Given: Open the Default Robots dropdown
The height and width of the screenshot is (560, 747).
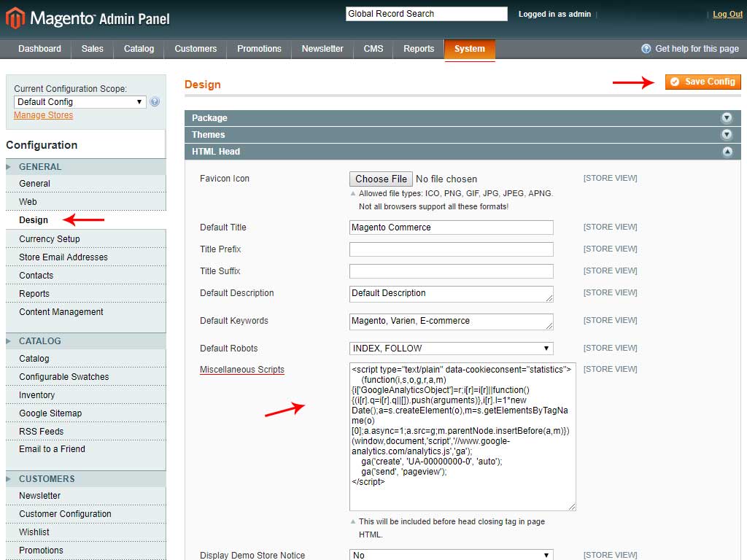Looking at the screenshot, I should coord(451,348).
